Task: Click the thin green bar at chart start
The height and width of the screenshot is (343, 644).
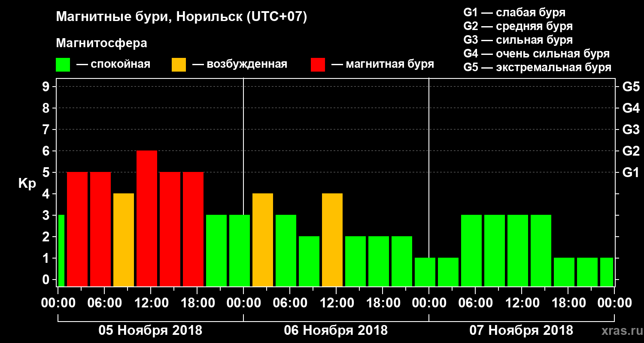Action: click(61, 250)
